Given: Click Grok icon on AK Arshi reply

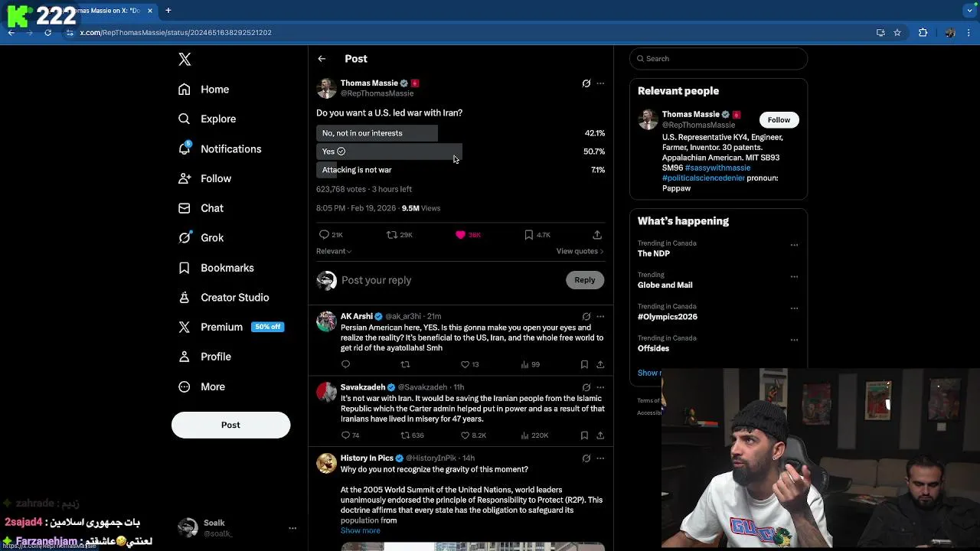Looking at the screenshot, I should (x=586, y=316).
